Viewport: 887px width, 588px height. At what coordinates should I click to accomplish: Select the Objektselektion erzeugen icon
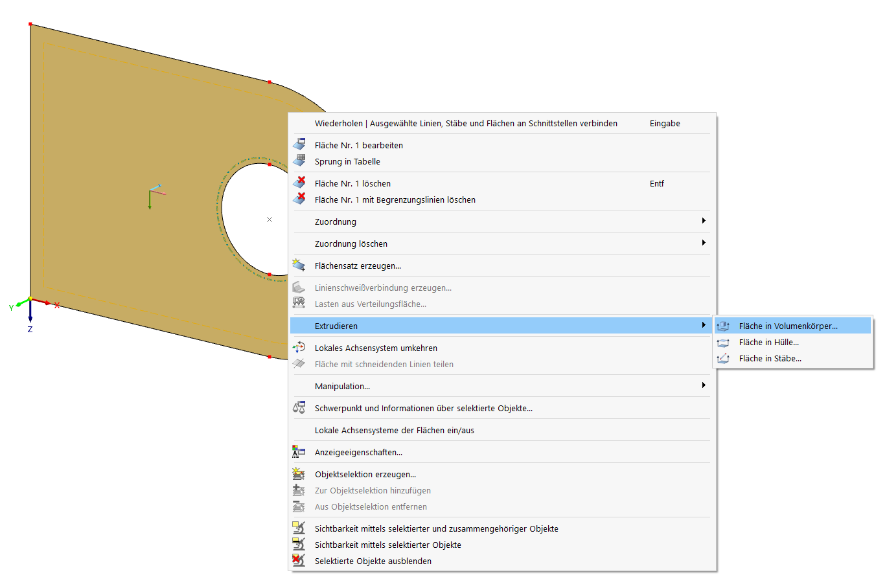pyautogui.click(x=299, y=473)
